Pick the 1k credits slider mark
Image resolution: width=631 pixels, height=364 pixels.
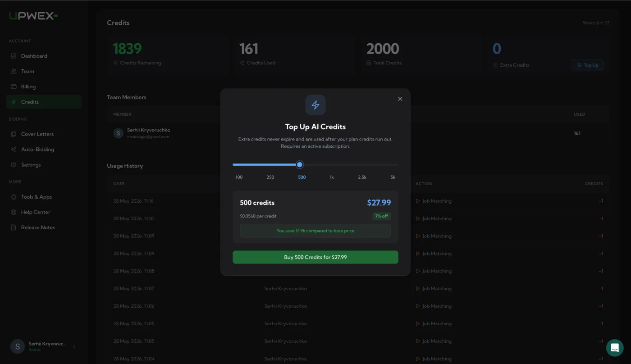(x=332, y=177)
